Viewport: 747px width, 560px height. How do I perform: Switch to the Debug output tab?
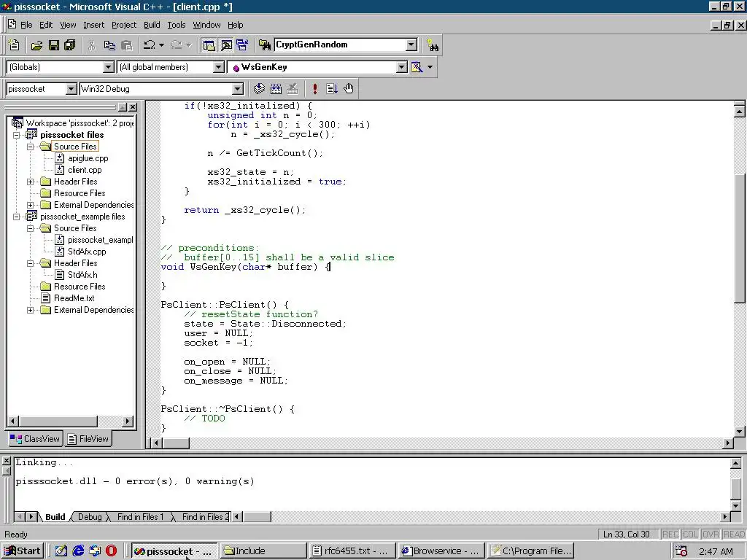coord(90,517)
